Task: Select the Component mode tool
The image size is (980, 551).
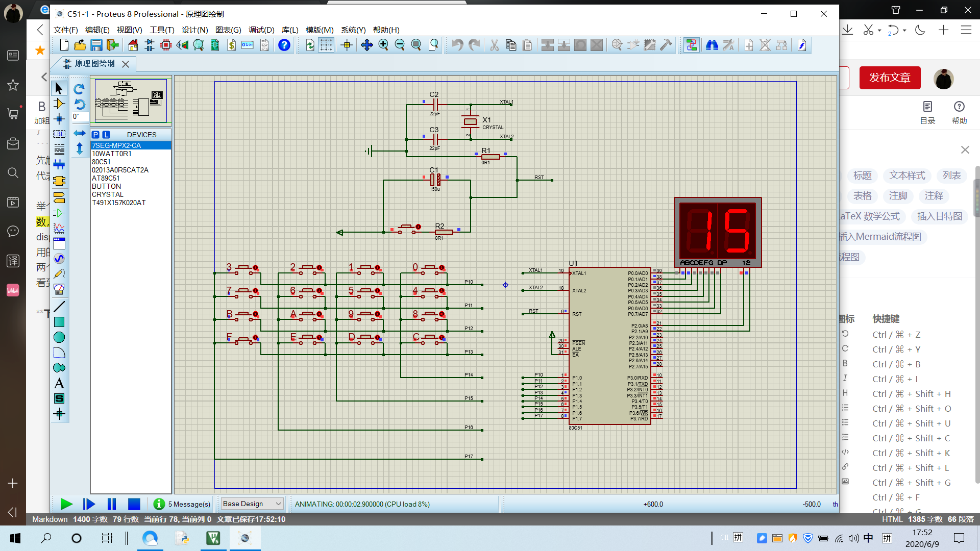Action: (59, 104)
